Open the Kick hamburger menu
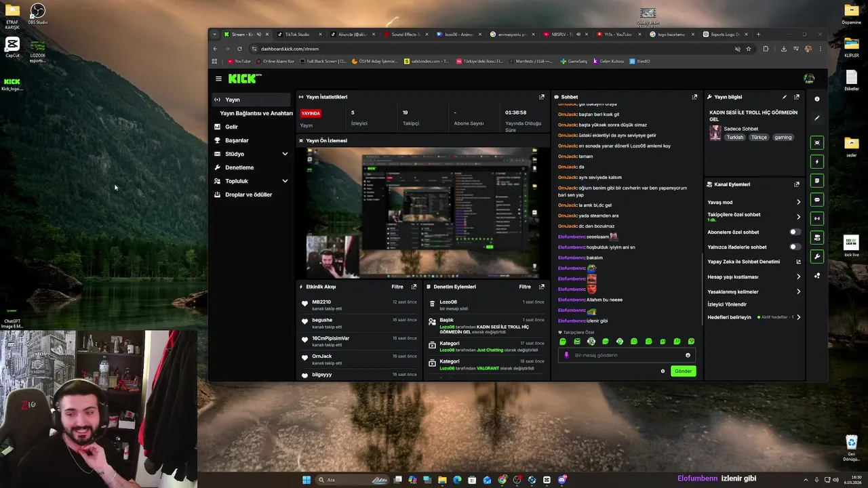Viewport: 868px width, 488px height. click(x=218, y=79)
